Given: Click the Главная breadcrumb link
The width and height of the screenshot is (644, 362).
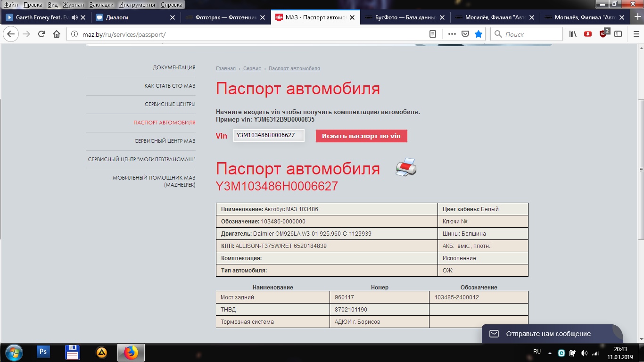Looking at the screenshot, I should tap(225, 68).
